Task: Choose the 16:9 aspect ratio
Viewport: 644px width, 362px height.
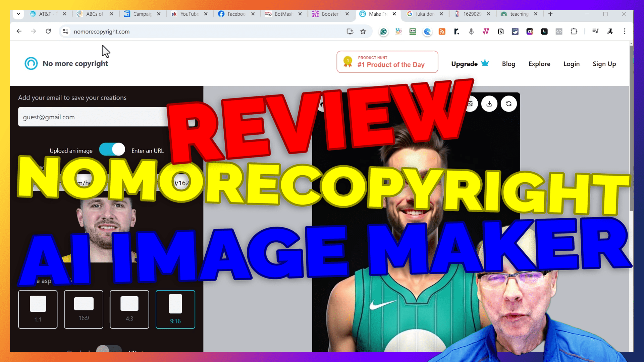Action: [84, 309]
